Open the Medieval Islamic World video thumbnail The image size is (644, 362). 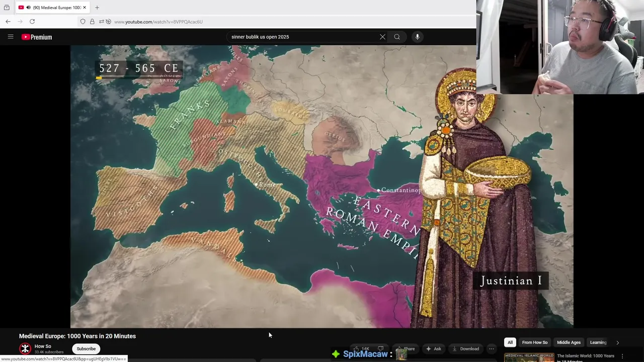[x=529, y=357]
